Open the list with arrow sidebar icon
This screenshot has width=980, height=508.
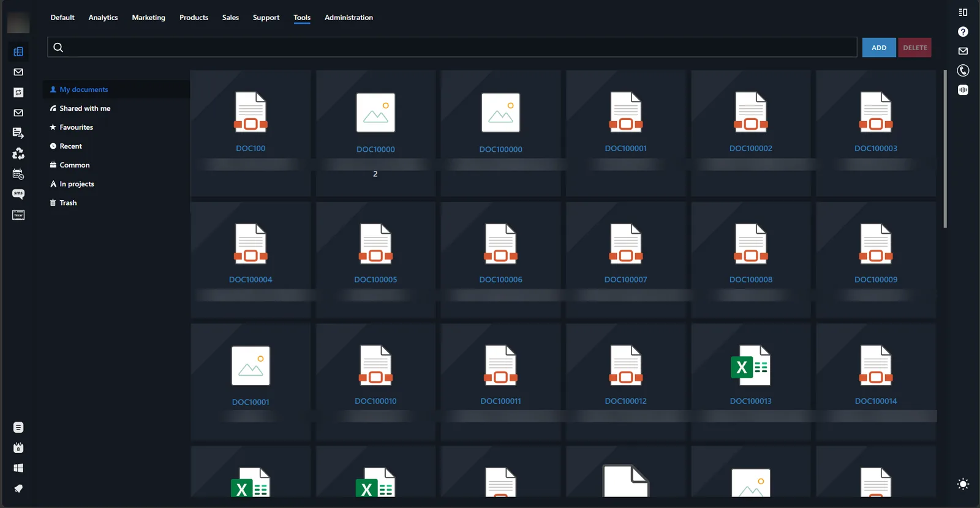(18, 133)
